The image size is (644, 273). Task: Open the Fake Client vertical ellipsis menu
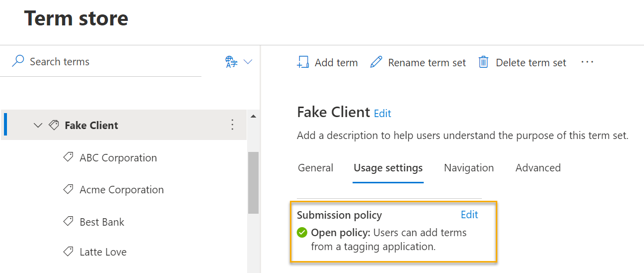232,125
